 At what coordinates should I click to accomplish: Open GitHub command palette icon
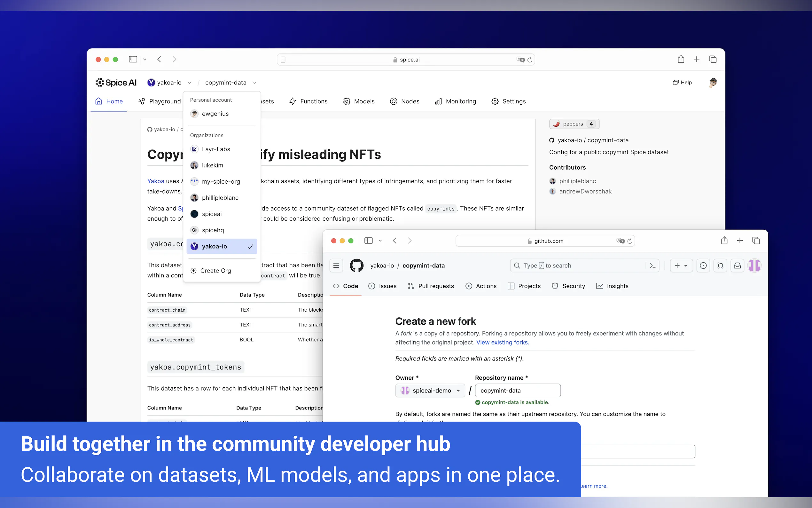click(652, 266)
